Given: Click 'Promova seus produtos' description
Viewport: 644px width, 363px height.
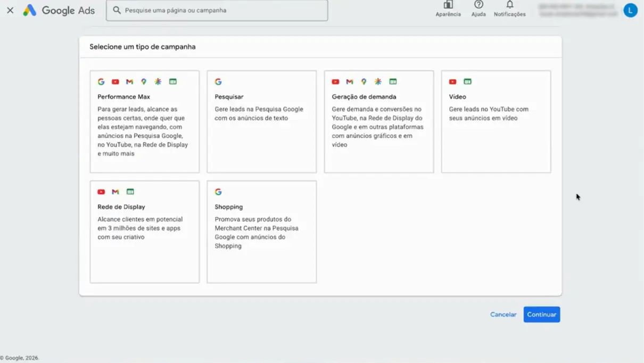Looking at the screenshot, I should pos(257,233).
